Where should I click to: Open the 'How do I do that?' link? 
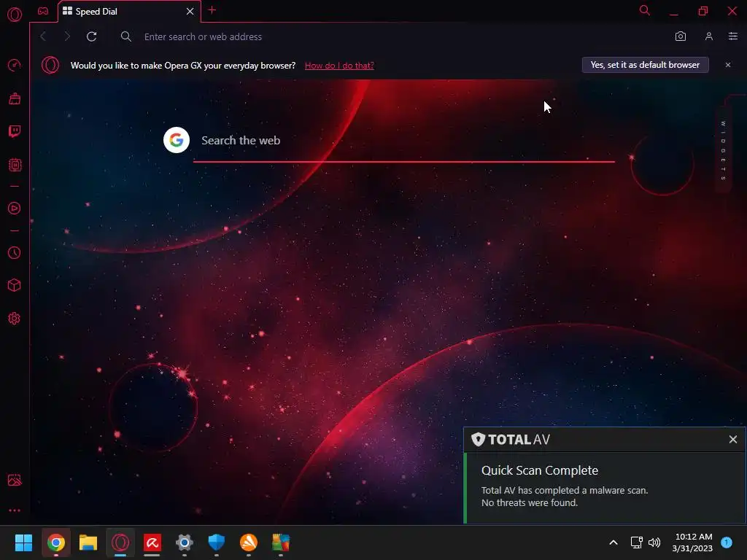(339, 65)
